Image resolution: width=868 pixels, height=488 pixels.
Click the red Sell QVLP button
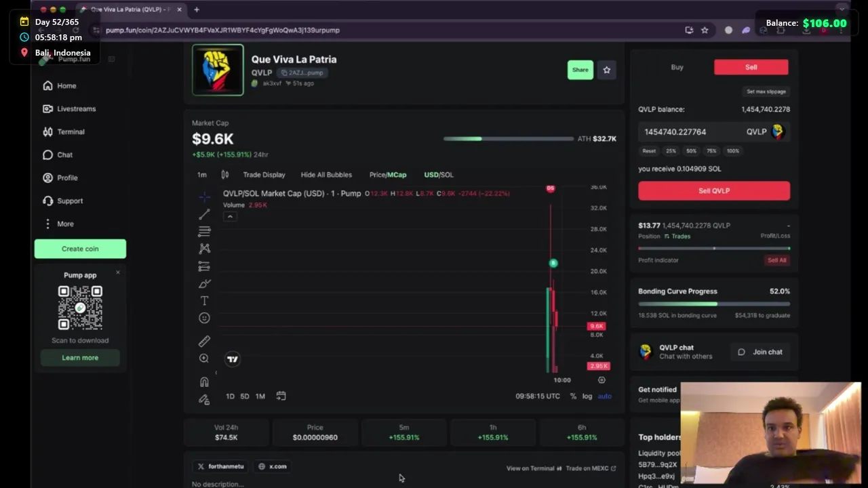[714, 191]
